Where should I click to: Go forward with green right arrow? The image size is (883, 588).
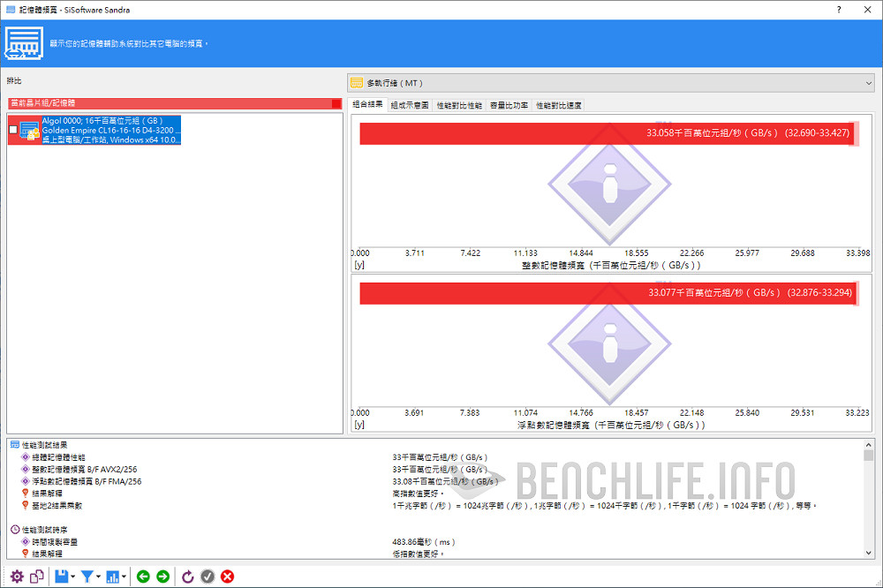(x=162, y=577)
